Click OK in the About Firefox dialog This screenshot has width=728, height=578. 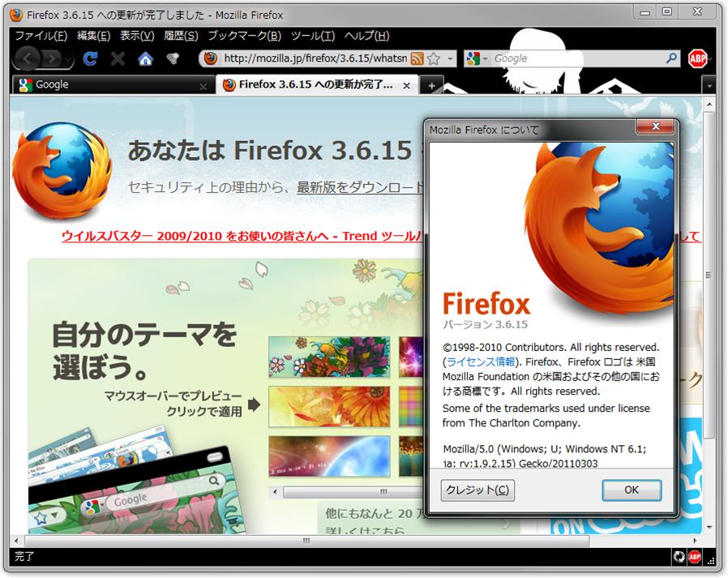click(x=632, y=490)
